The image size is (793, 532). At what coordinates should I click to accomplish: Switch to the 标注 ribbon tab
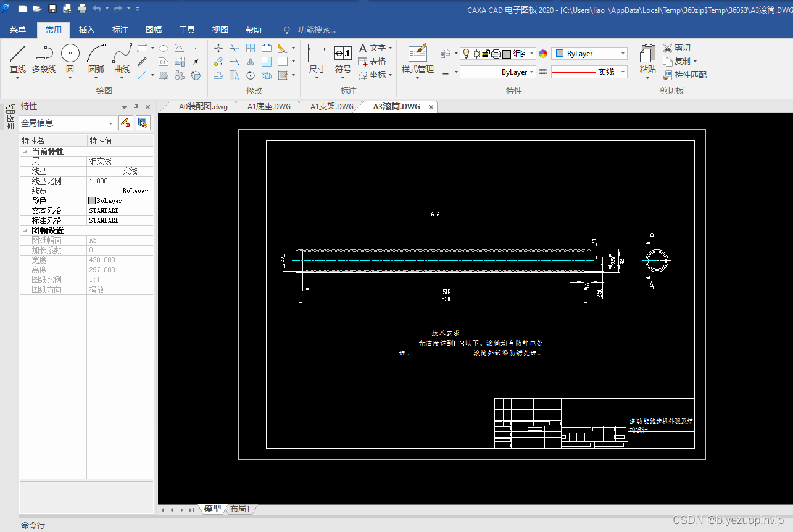120,30
